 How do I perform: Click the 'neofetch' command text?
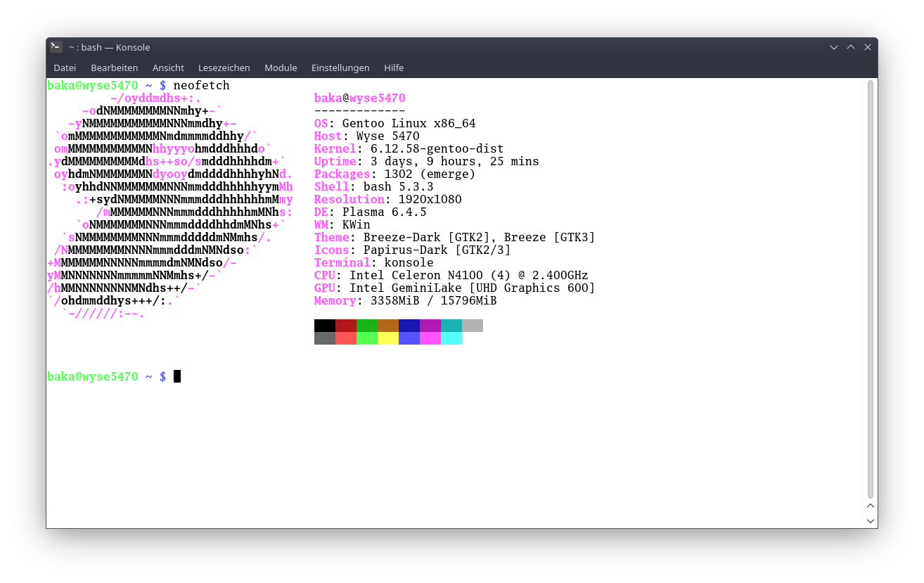[202, 86]
